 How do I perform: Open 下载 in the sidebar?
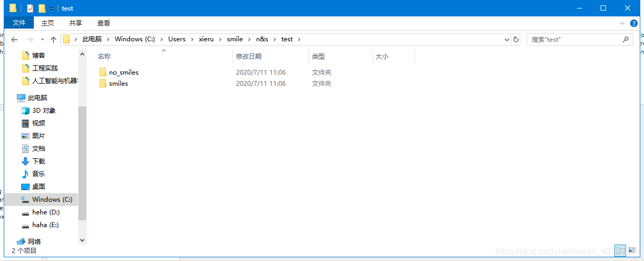[x=39, y=161]
